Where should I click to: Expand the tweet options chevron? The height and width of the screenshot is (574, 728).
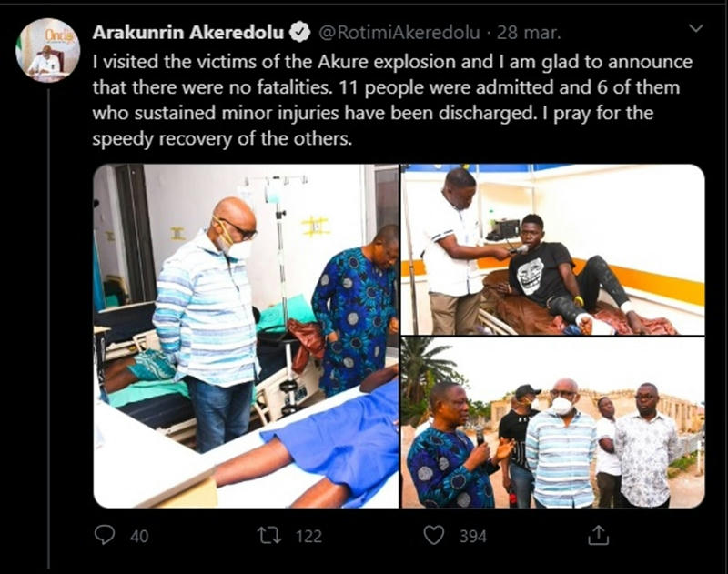pyautogui.click(x=696, y=30)
